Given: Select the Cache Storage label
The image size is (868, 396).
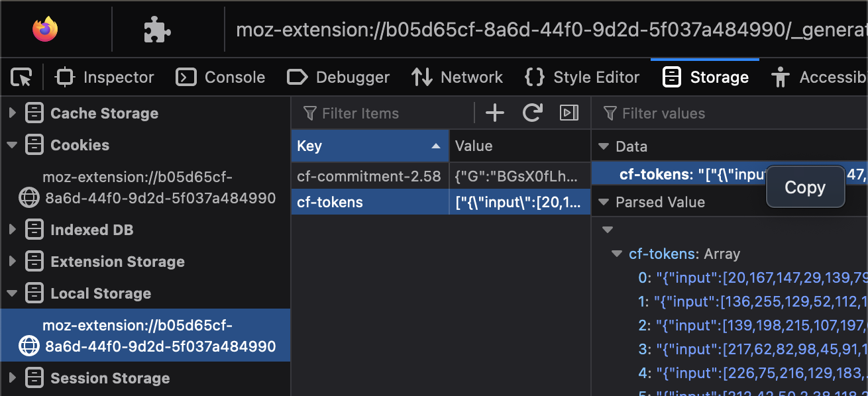Looking at the screenshot, I should (105, 113).
